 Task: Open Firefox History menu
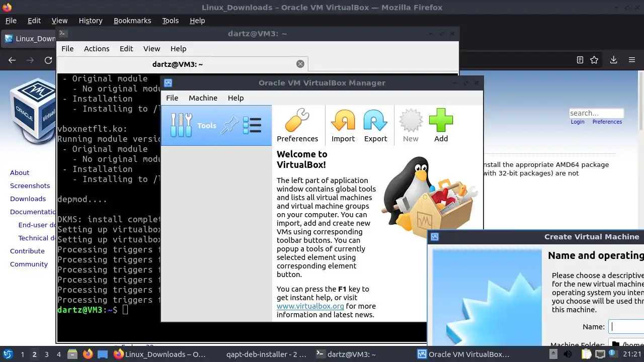[x=91, y=21]
